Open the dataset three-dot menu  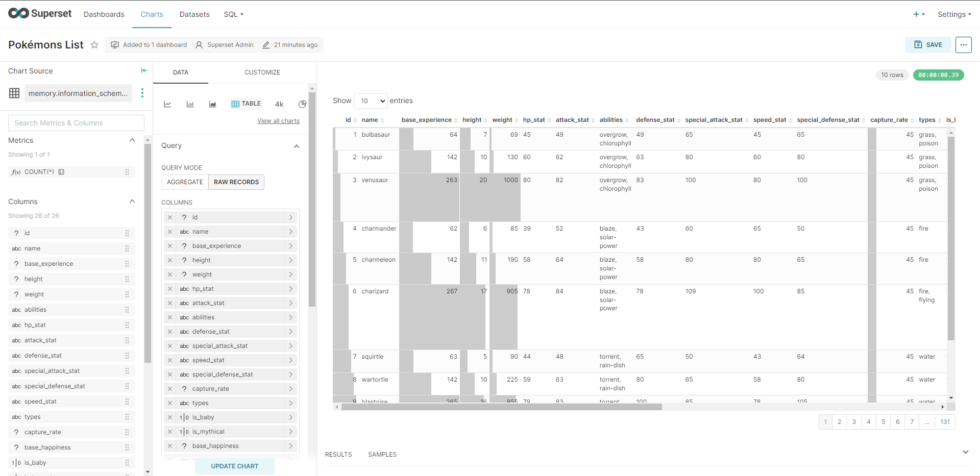[142, 93]
